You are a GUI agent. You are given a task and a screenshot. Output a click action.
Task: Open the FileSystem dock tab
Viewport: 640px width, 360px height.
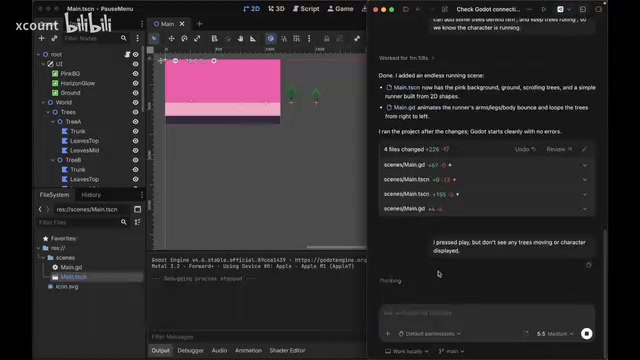coord(54,195)
